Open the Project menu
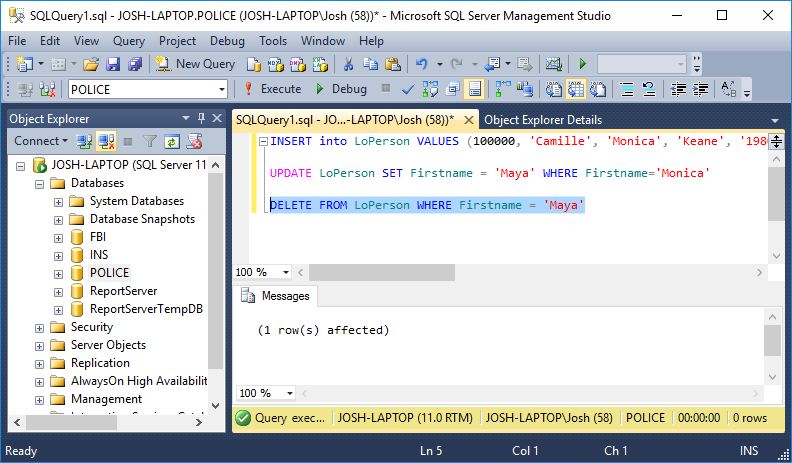 pos(177,41)
